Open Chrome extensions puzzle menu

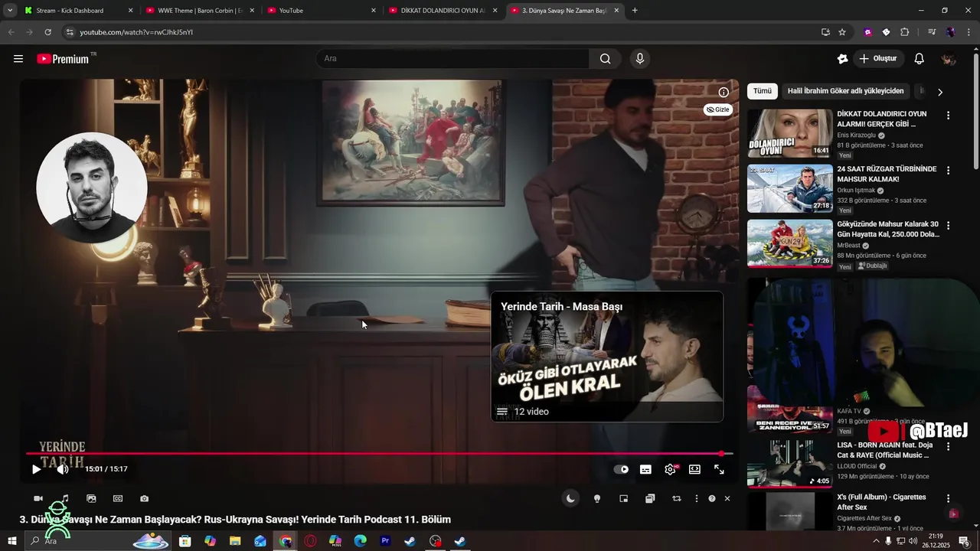(905, 32)
